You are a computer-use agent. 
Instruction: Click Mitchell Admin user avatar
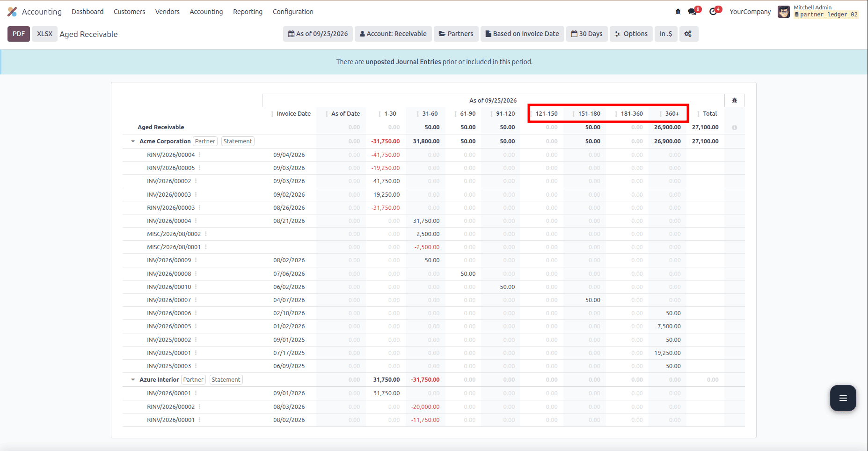784,12
